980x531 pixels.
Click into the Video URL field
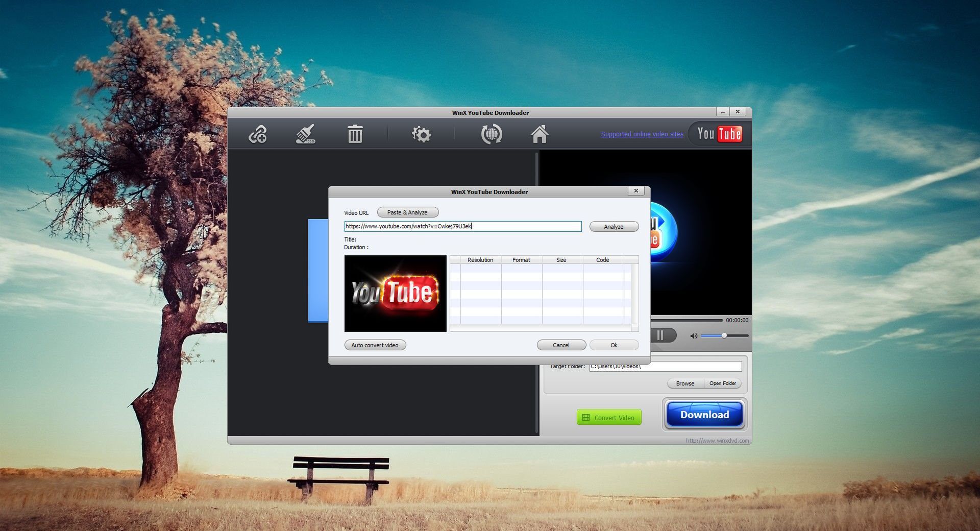463,226
